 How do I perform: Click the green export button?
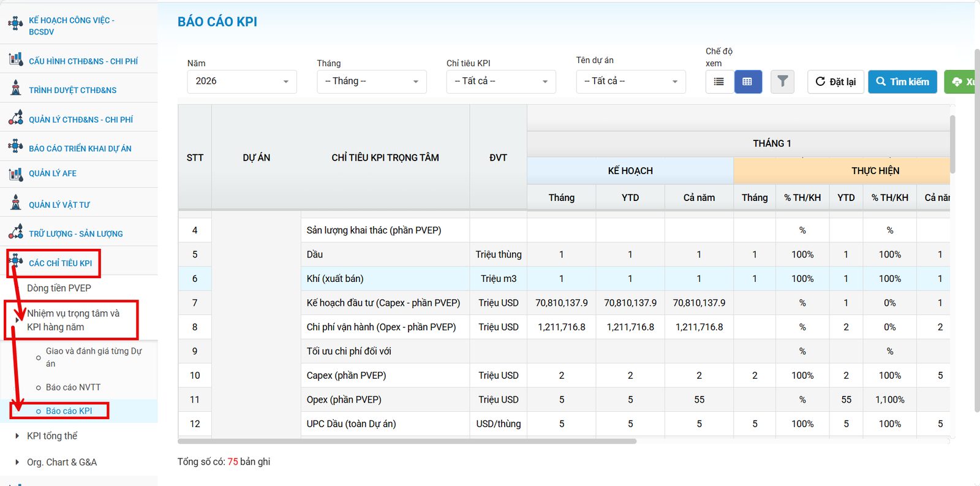[x=960, y=82]
